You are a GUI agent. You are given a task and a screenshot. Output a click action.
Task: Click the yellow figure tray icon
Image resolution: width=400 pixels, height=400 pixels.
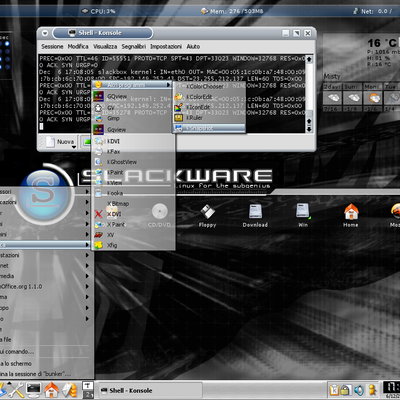(373, 390)
